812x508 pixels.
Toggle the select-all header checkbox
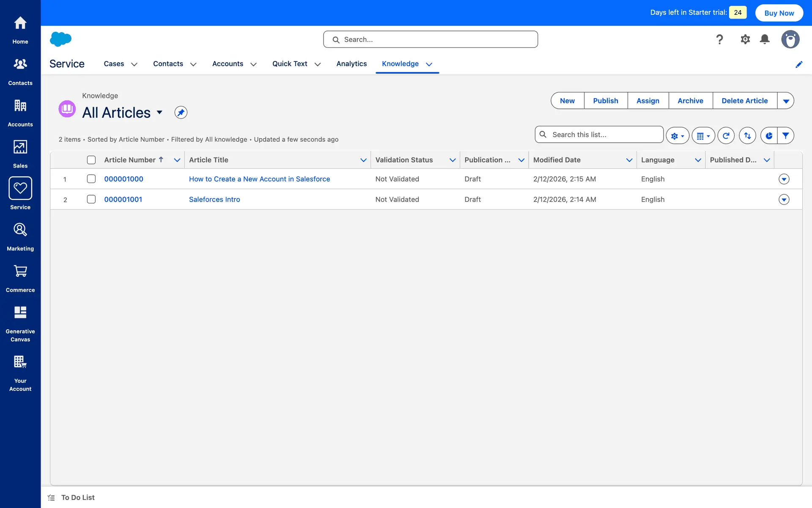pos(91,160)
